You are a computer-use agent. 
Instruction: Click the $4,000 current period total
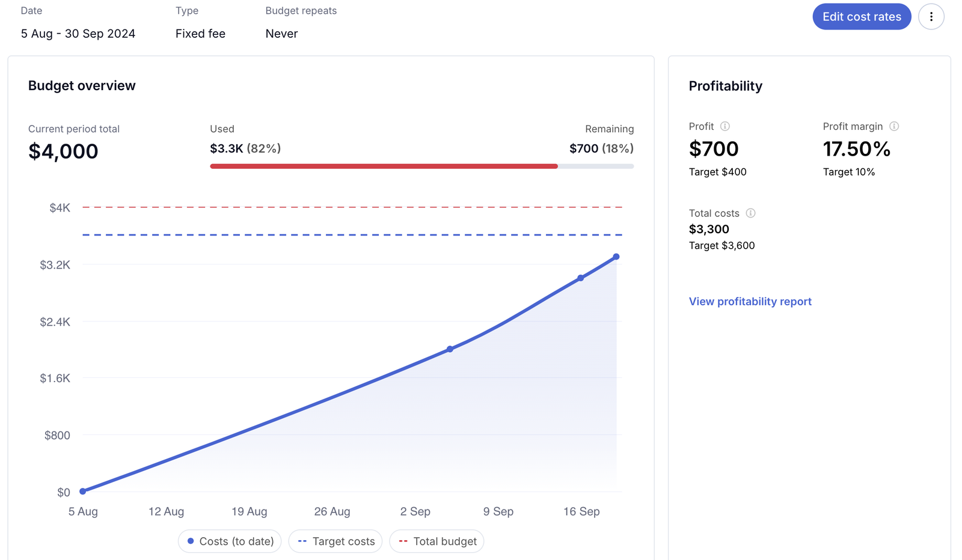pyautogui.click(x=63, y=151)
